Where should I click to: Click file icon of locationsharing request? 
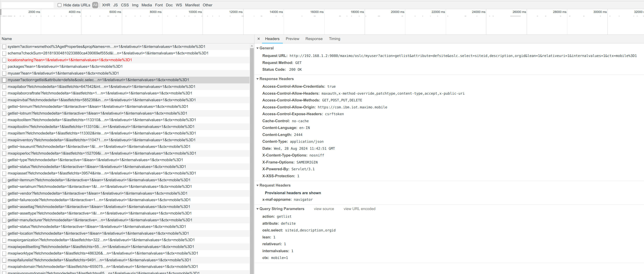point(4,60)
